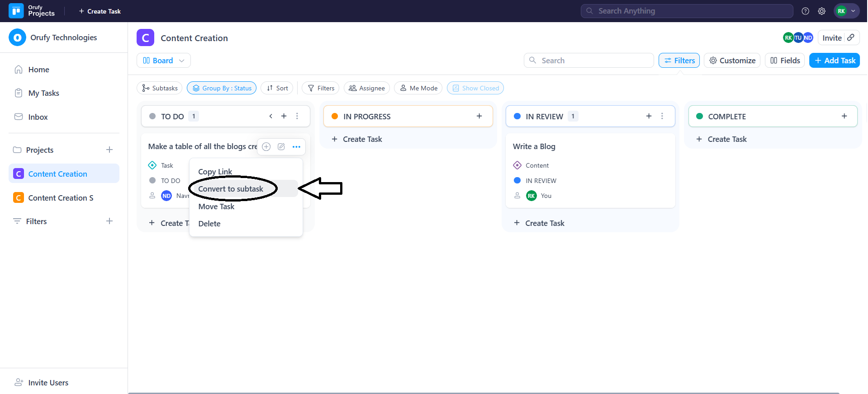Click the Search Anything field

point(687,11)
